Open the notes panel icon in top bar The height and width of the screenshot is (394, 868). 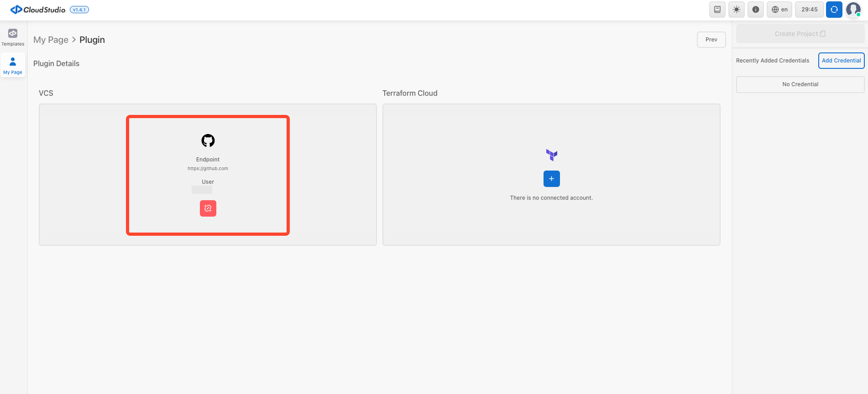tap(717, 10)
